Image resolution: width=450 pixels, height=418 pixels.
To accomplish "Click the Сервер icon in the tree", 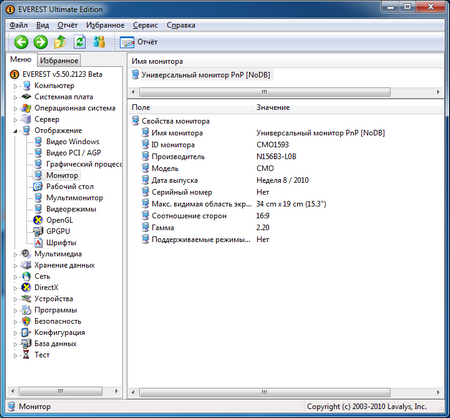I will point(26,119).
